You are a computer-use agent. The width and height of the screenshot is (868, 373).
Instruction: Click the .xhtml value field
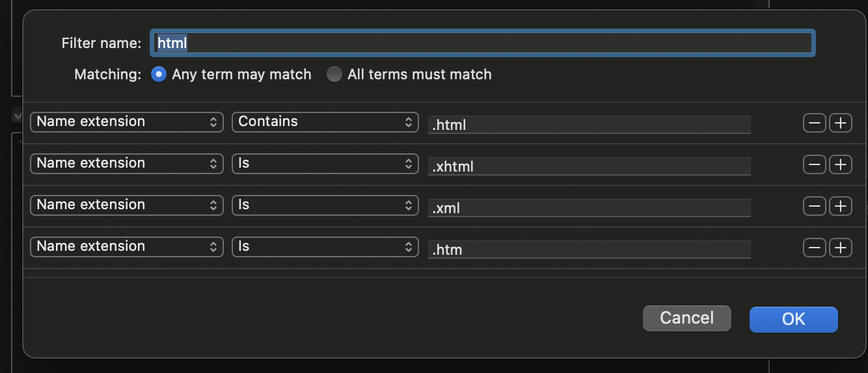pos(589,166)
